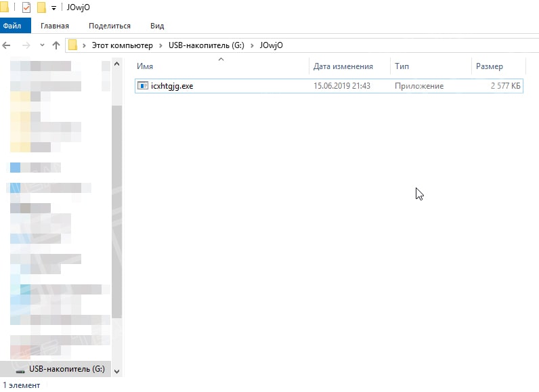This screenshot has width=539, height=392.
Task: Expand chevron before Этот компьютер in path
Action: pyautogui.click(x=84, y=45)
